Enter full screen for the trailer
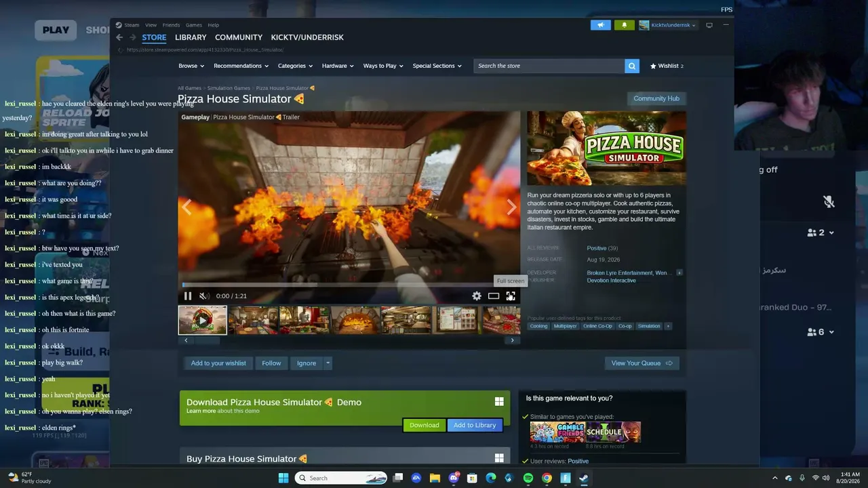 click(x=511, y=296)
